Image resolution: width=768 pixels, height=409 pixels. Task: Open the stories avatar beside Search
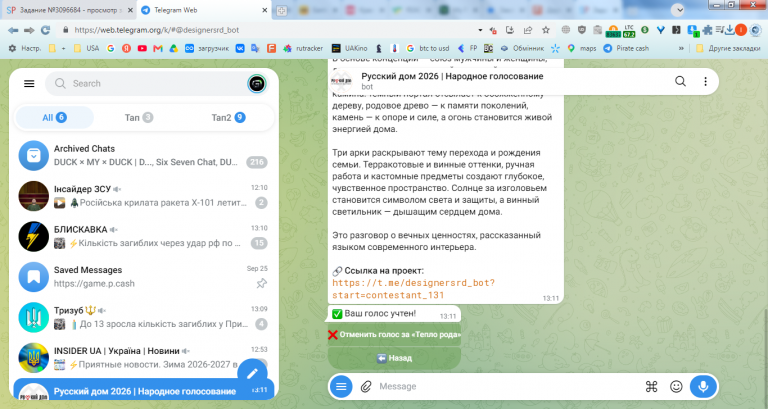coord(257,83)
